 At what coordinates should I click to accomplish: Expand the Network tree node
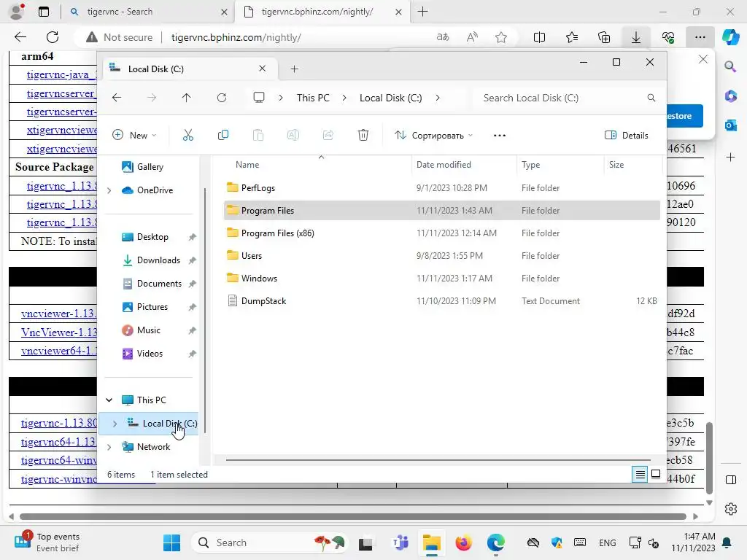point(109,447)
